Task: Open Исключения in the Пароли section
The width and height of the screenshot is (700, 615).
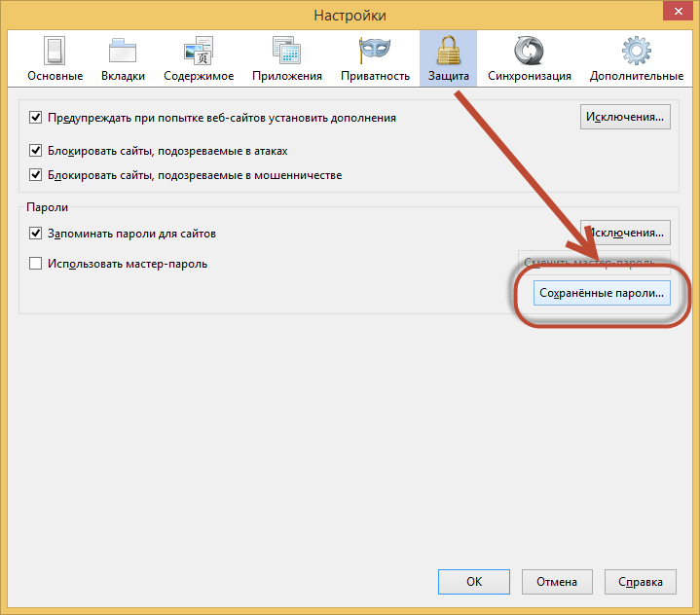Action: 625,234
